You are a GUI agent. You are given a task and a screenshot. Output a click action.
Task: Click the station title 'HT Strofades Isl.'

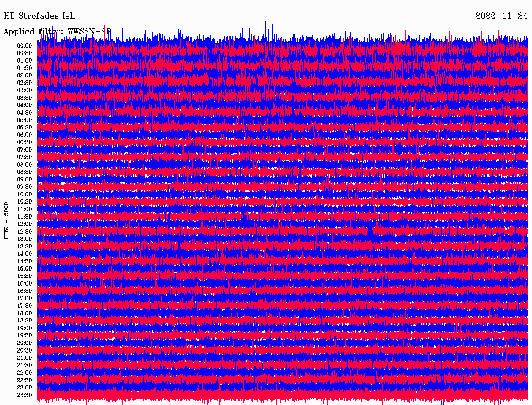pyautogui.click(x=39, y=16)
